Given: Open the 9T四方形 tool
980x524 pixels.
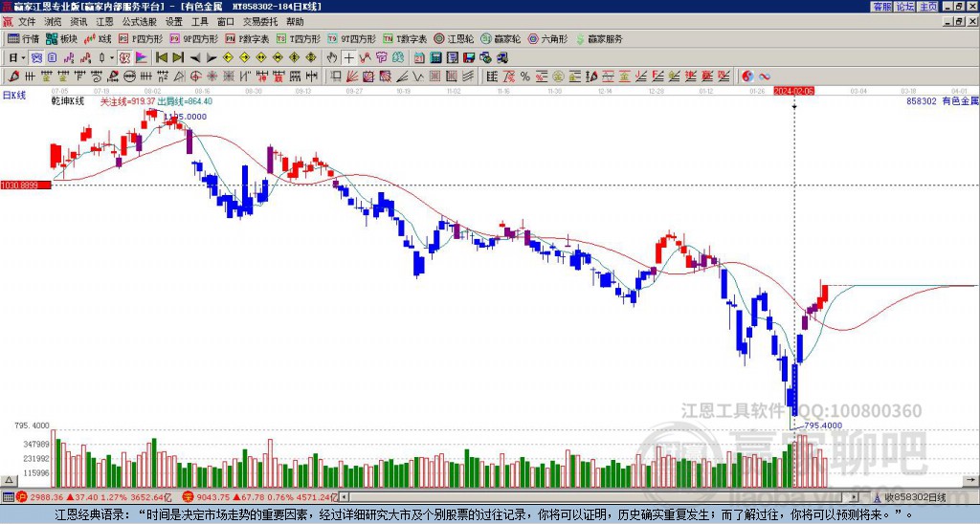Looking at the screenshot, I should 351,38.
